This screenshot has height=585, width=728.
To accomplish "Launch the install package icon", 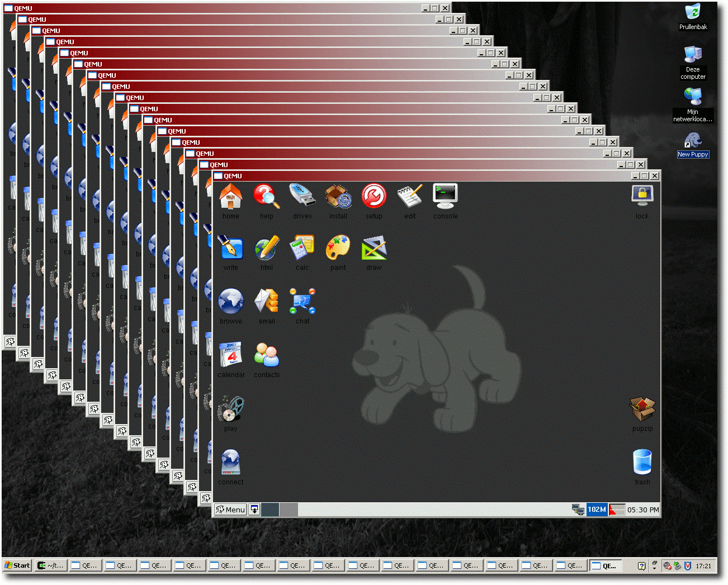I will coord(338,197).
